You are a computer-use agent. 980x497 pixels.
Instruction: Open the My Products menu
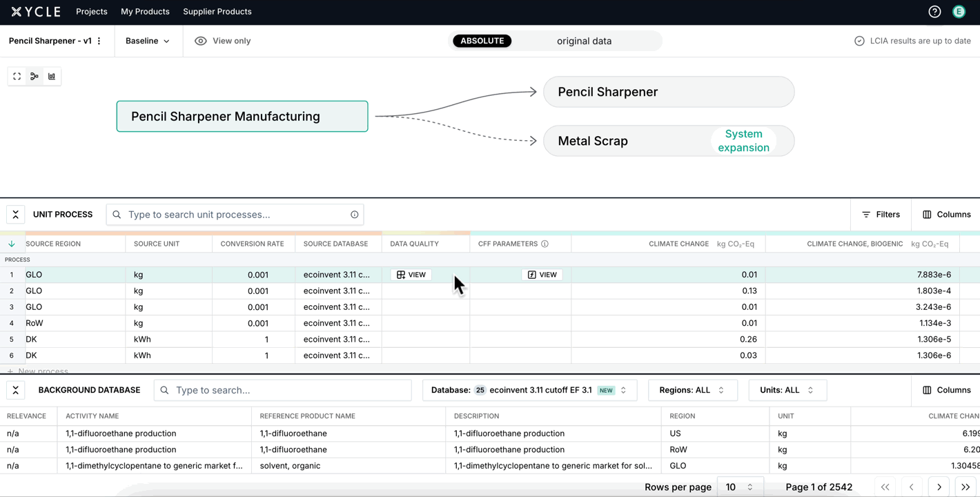click(x=145, y=12)
